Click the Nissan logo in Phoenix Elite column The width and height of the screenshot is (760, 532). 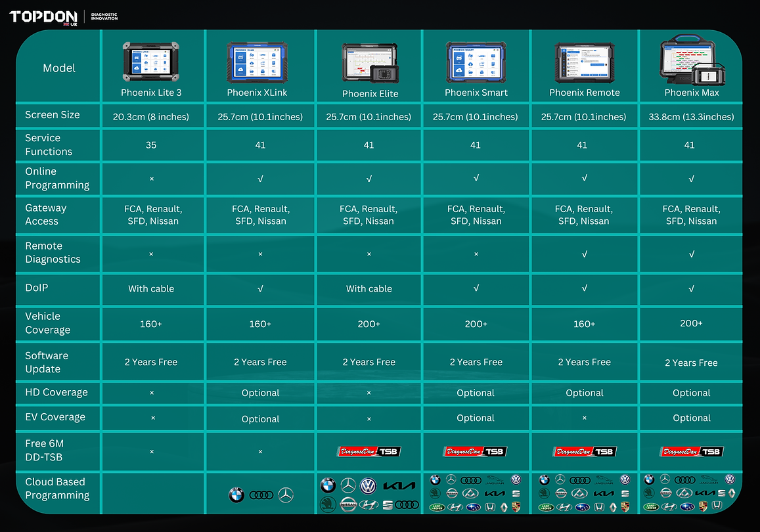point(348,504)
